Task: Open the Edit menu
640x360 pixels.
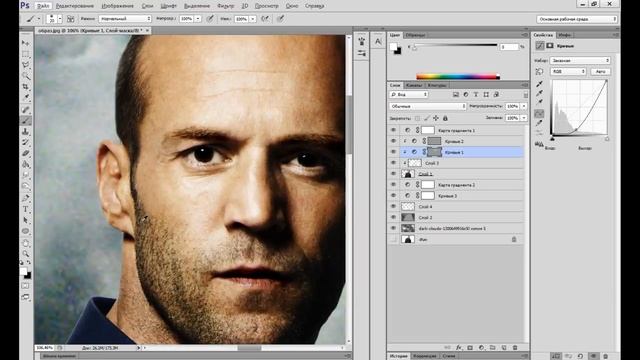Action: click(x=75, y=6)
